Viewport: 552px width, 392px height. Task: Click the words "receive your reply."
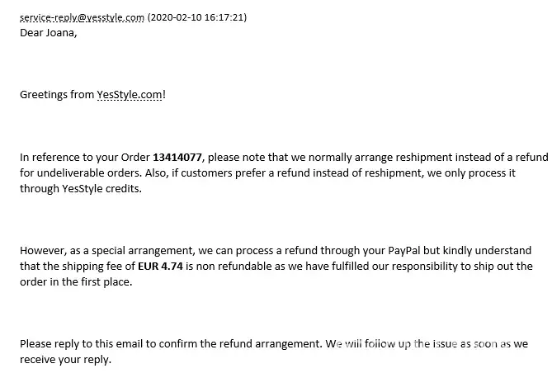pos(65,360)
